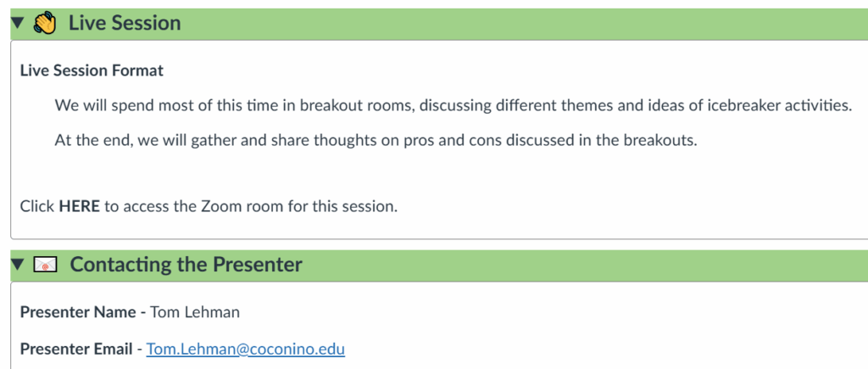Click the envelope icon beside Contacting
This screenshot has height=369, width=868.
[x=46, y=265]
